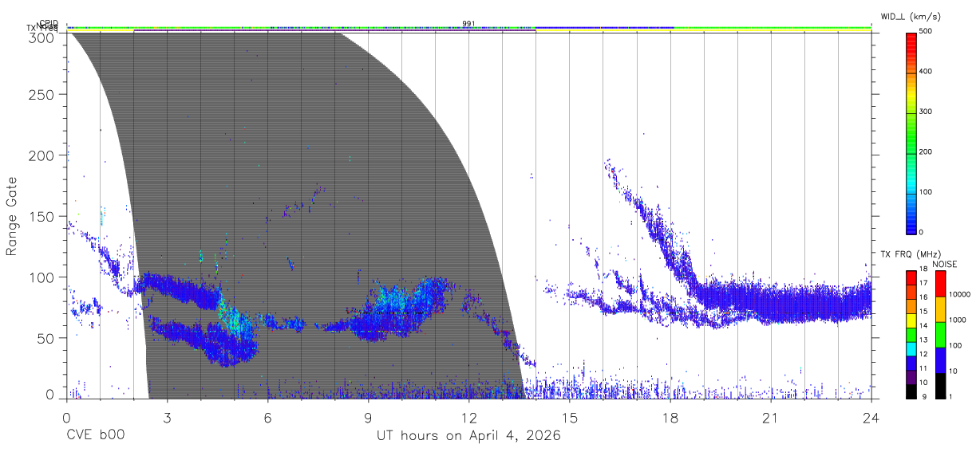Click the range gate axis tick '200'
980x452 pixels.
click(42, 155)
